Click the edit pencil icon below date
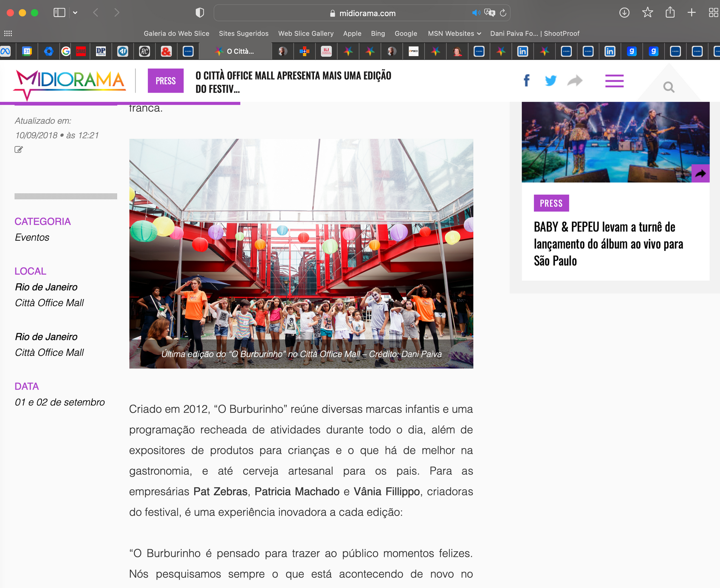This screenshot has width=720, height=588. (x=18, y=150)
